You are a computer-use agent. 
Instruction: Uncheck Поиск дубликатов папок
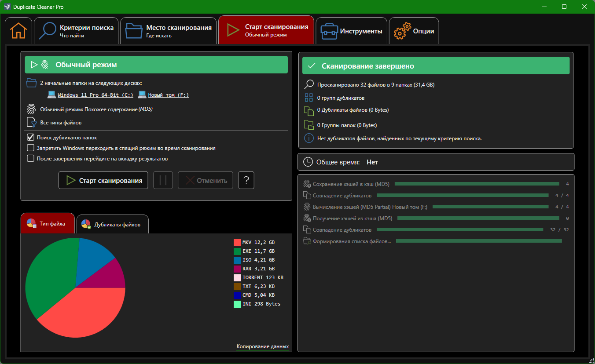31,137
